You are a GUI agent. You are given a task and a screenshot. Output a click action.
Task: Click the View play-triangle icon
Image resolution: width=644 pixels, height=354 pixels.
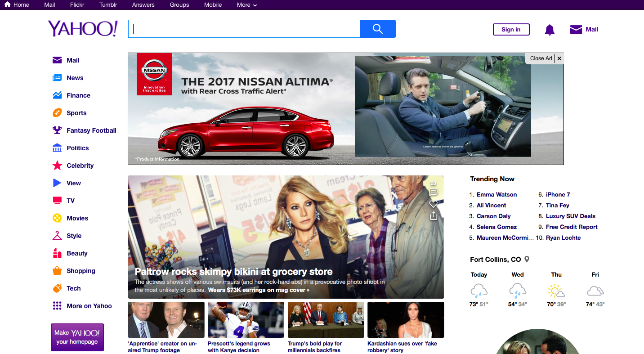[x=57, y=183]
